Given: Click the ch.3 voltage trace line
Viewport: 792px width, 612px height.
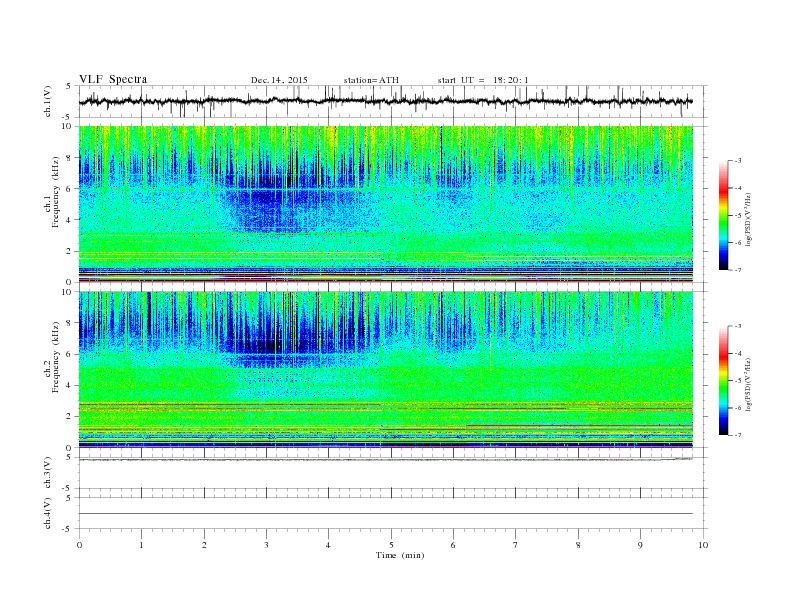Looking at the screenshot, I should [385, 460].
